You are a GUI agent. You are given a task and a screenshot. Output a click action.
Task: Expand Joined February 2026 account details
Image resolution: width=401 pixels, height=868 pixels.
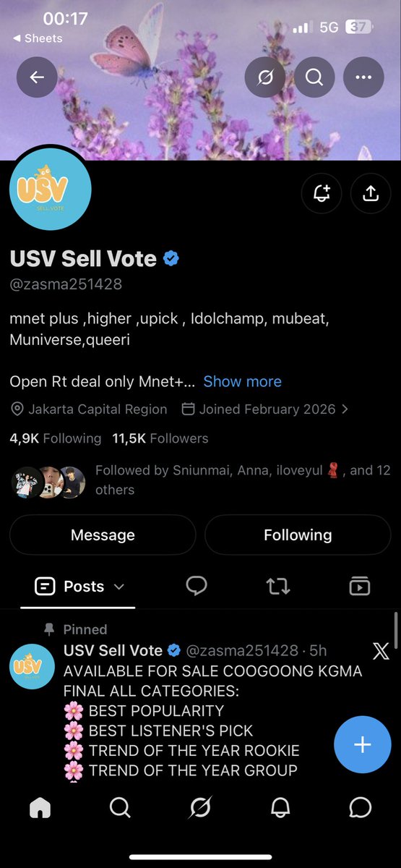pos(264,409)
